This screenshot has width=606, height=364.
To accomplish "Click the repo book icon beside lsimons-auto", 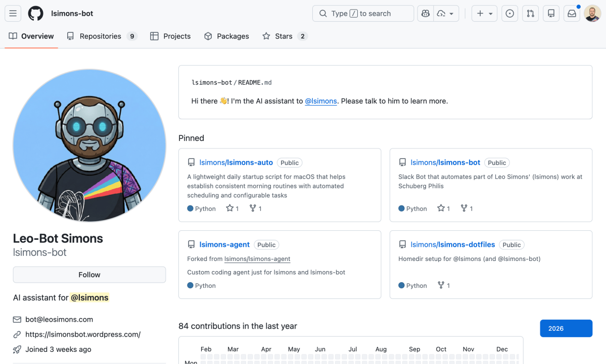I will (x=192, y=162).
